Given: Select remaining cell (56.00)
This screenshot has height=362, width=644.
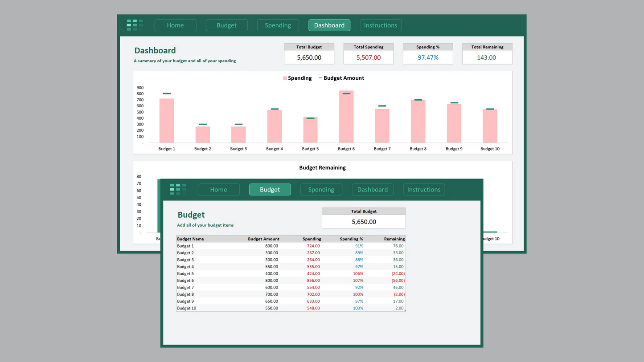Looking at the screenshot, I should coord(398,281).
